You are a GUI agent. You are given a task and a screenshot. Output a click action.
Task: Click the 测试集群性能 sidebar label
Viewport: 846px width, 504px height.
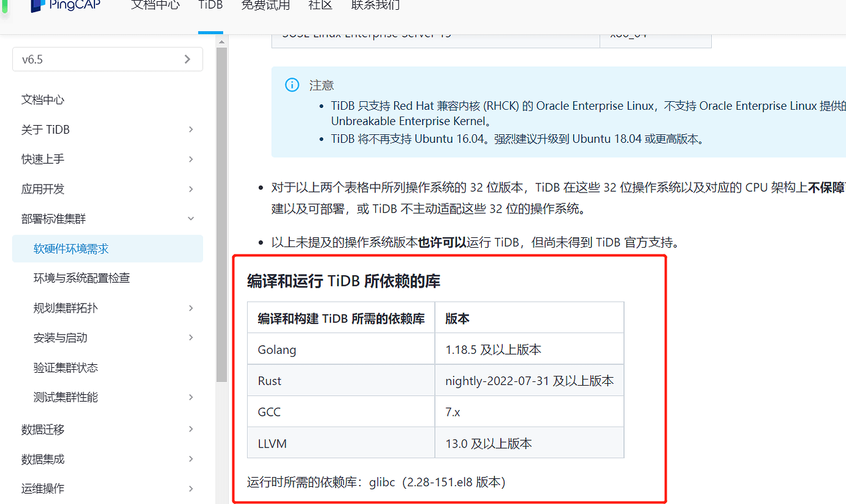66,397
